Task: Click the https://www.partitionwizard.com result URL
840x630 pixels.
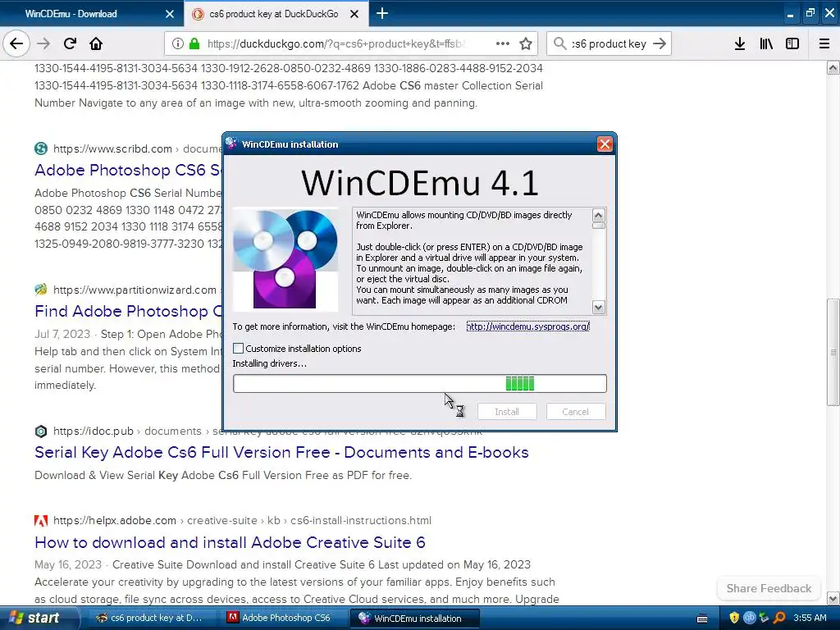Action: pos(135,290)
